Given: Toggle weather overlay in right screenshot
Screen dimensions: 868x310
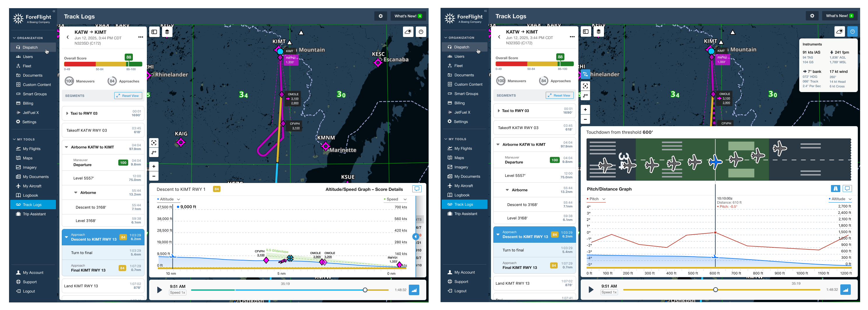Looking at the screenshot, I should (x=839, y=32).
